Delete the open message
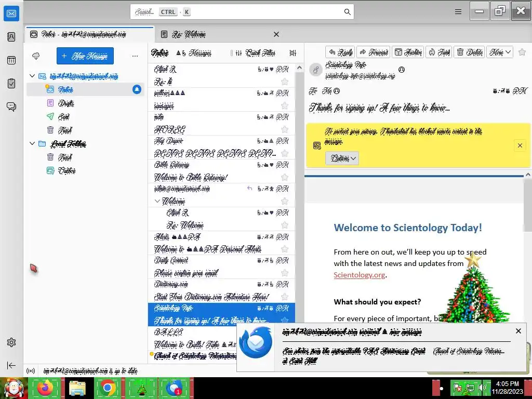The image size is (532, 399). coord(470,52)
